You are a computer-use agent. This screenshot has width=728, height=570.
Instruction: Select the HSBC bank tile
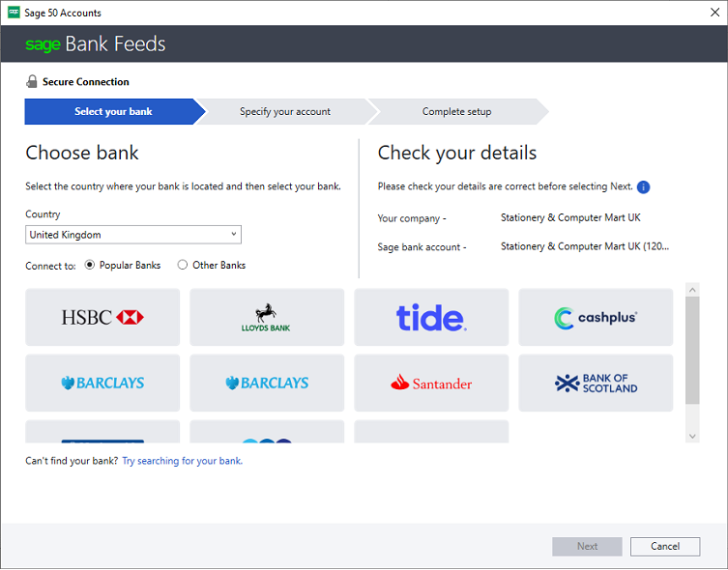pos(102,317)
